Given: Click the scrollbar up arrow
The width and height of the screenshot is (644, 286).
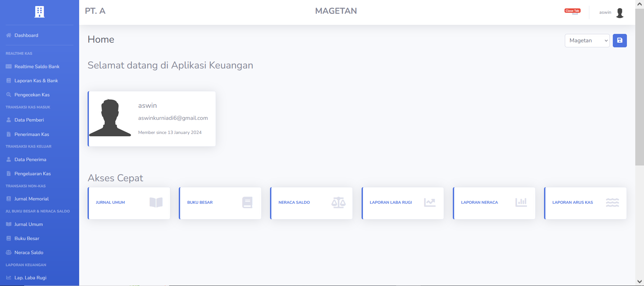Looking at the screenshot, I should click(639, 4).
